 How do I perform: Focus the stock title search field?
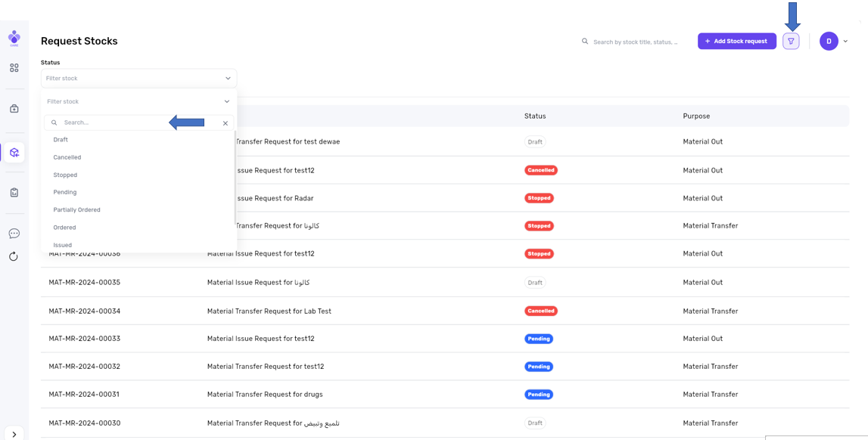coord(636,42)
